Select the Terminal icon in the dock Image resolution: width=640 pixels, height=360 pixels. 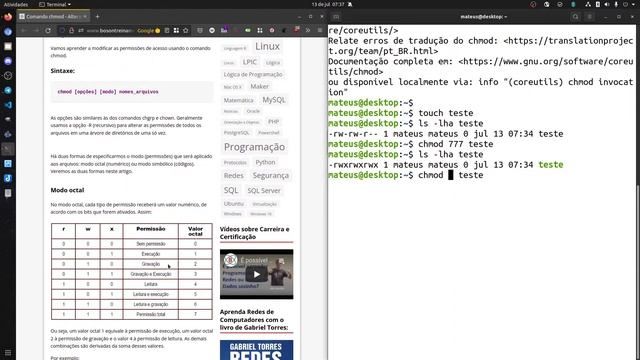tap(8, 149)
